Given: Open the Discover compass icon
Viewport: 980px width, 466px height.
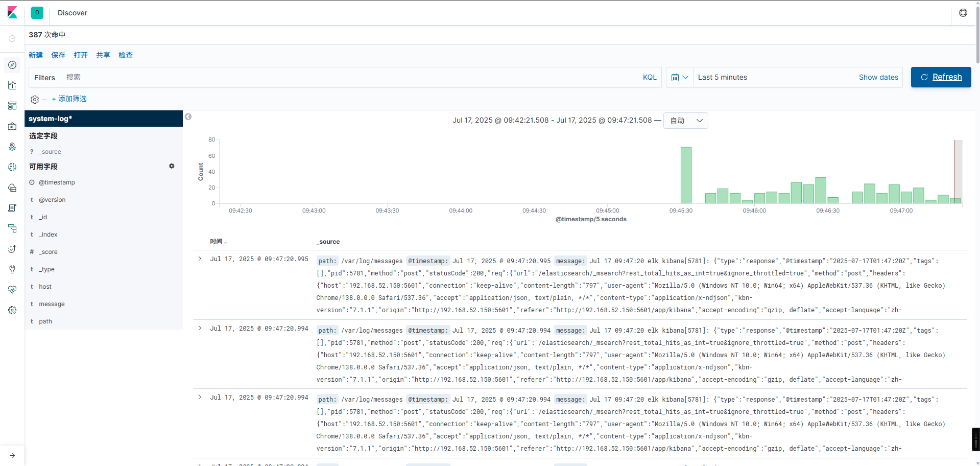Looking at the screenshot, I should pyautogui.click(x=12, y=65).
